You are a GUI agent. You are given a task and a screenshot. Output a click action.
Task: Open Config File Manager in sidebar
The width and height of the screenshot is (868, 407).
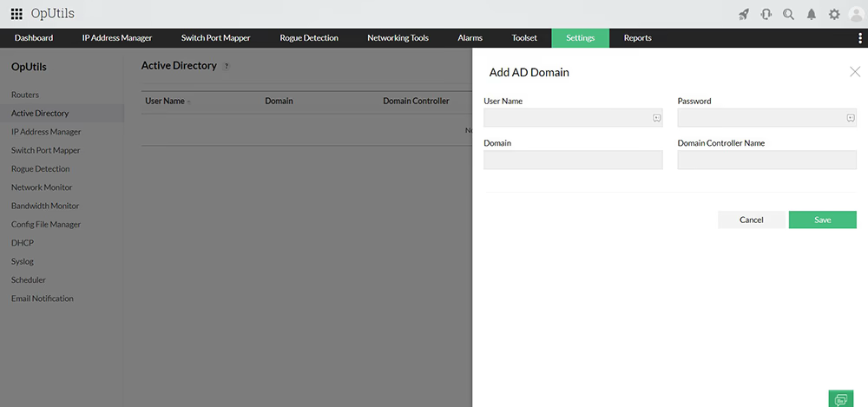[46, 224]
